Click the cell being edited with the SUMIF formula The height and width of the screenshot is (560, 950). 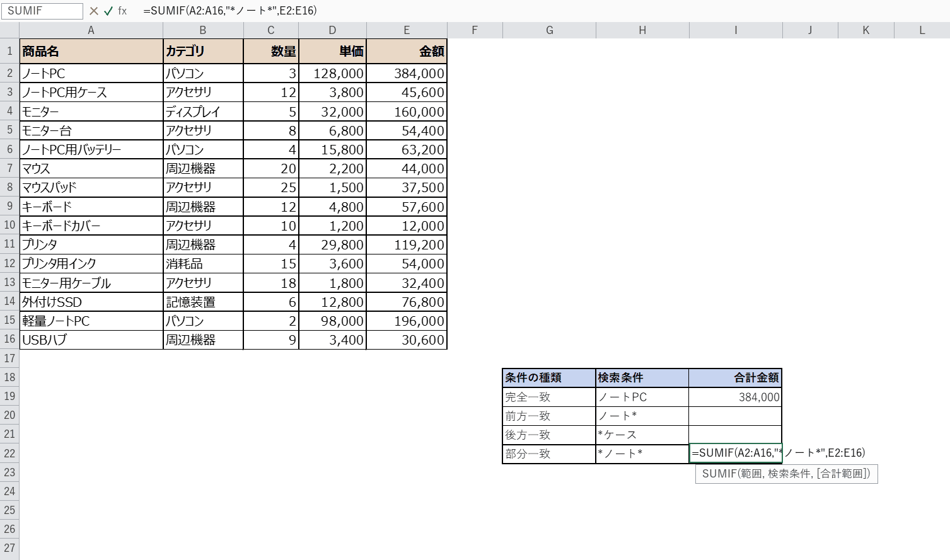pos(736,453)
